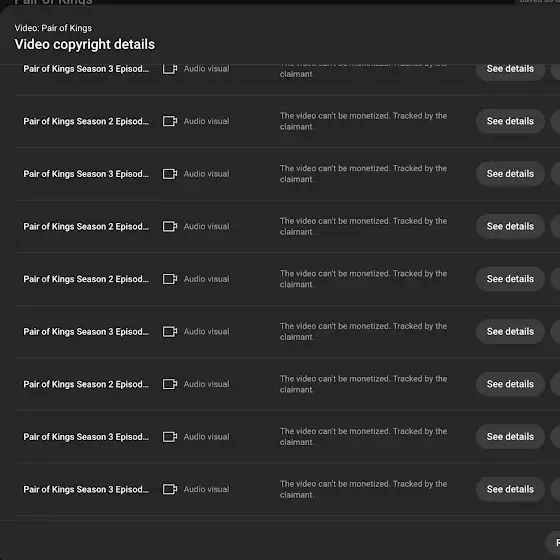
Task: Click the camera icon in the first Season 2 row
Action: click(x=170, y=121)
